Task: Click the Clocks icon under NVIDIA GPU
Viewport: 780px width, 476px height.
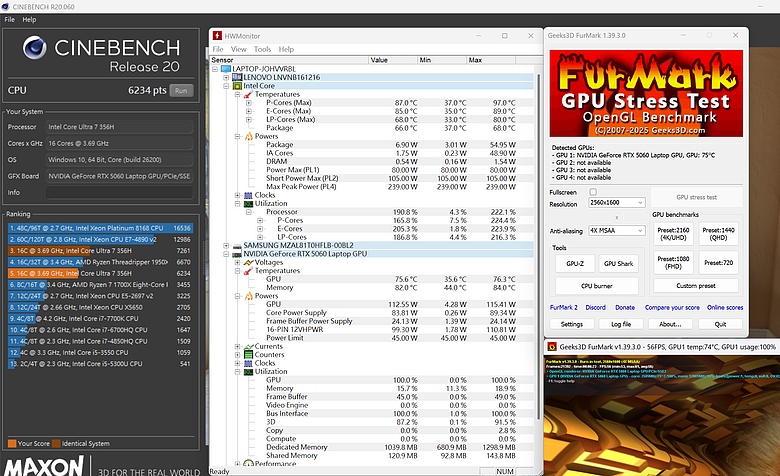Action: pyautogui.click(x=248, y=363)
